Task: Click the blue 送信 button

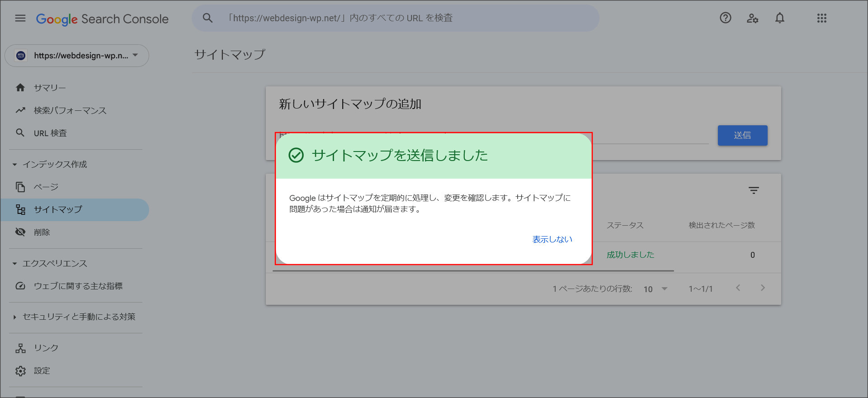Action: coord(742,135)
